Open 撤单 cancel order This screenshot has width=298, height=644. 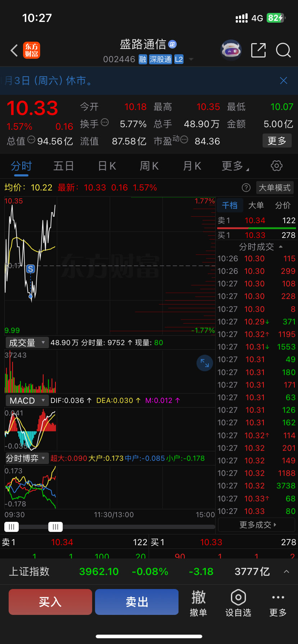(198, 603)
